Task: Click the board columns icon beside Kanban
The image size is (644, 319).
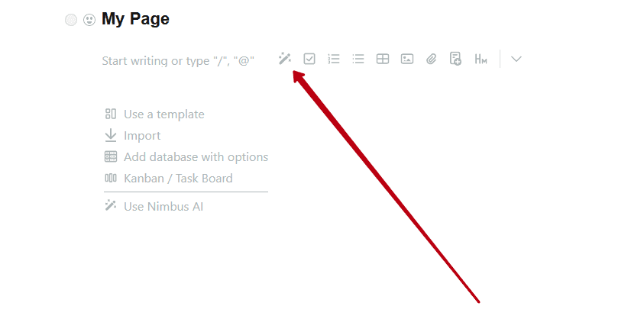Action: click(111, 178)
